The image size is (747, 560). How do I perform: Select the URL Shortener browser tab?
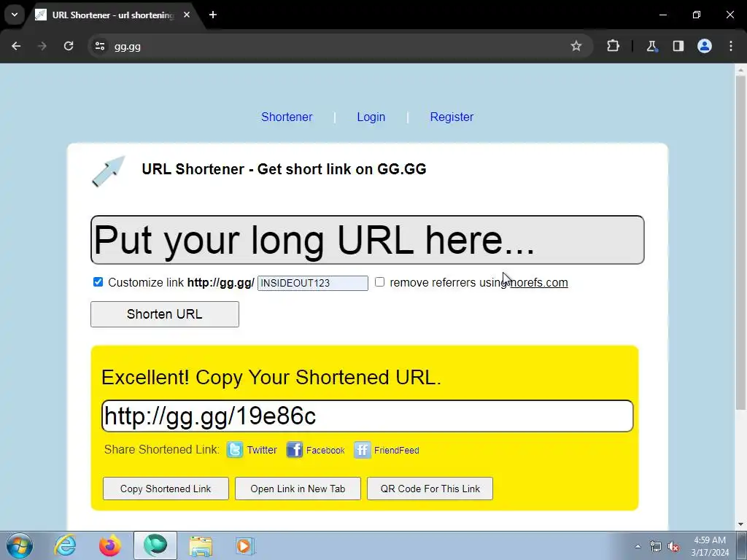click(x=113, y=15)
